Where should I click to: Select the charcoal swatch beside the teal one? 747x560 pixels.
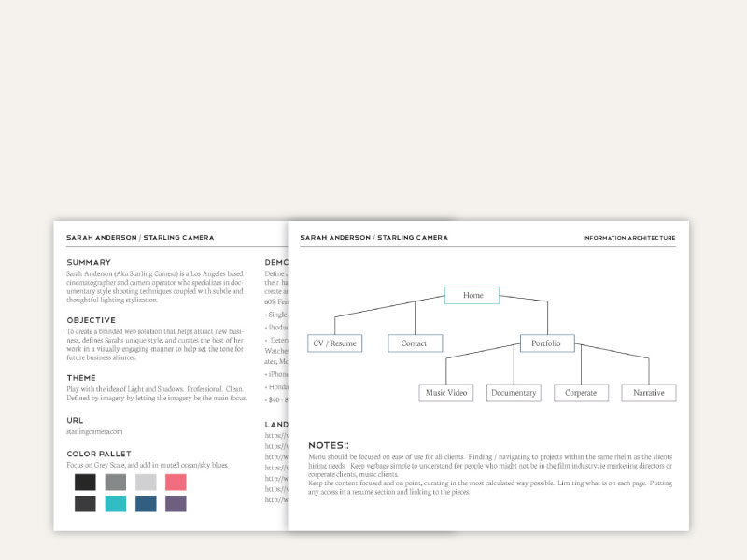(85, 503)
